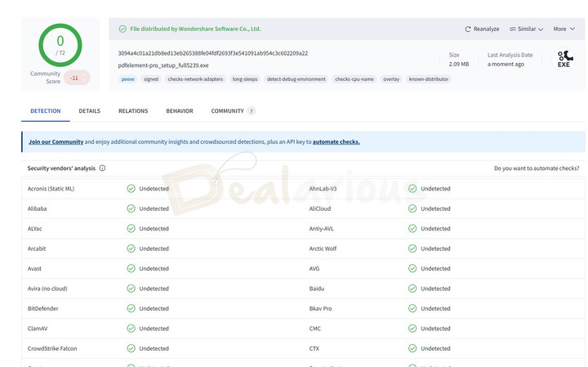
Task: Click the file hash string 3094a4c01a21...
Action: [x=213, y=53]
